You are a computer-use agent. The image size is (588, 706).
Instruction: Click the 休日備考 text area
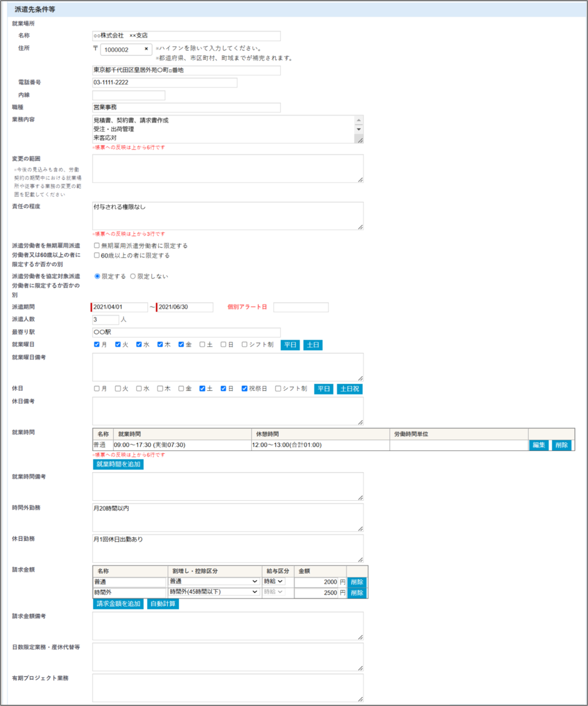(x=228, y=411)
